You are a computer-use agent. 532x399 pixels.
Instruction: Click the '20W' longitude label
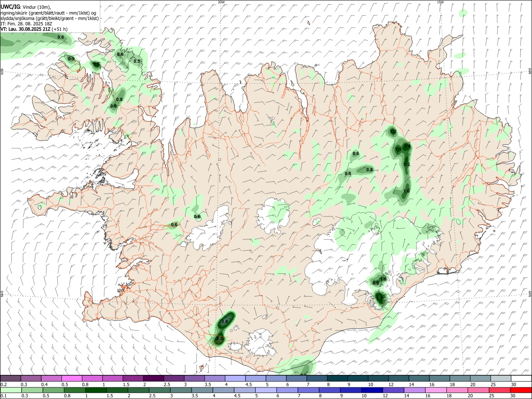click(x=221, y=2)
